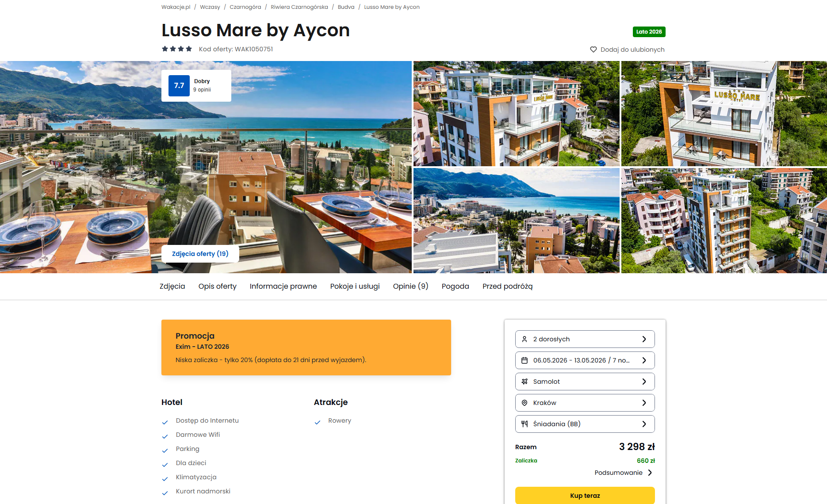Click the calendar icon in date field

(x=525, y=360)
